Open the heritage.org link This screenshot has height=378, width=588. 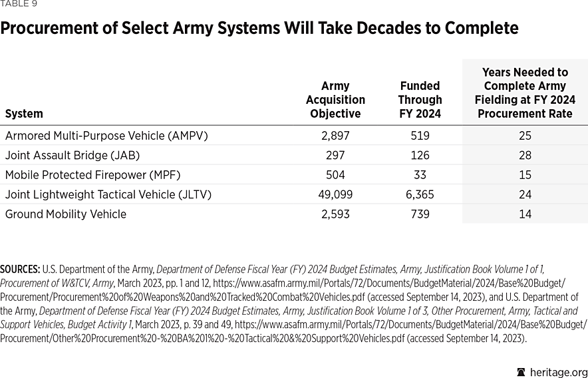(x=559, y=371)
